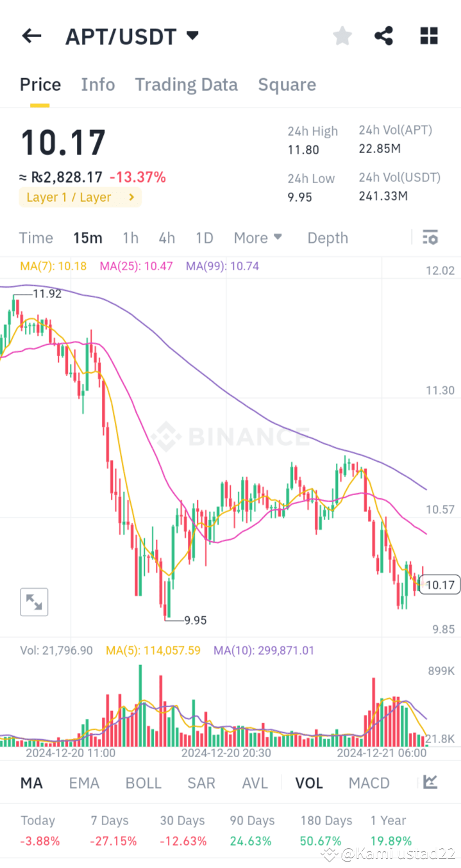461x868 pixels.
Task: Open chart settings icon next to Depth
Action: tap(430, 237)
